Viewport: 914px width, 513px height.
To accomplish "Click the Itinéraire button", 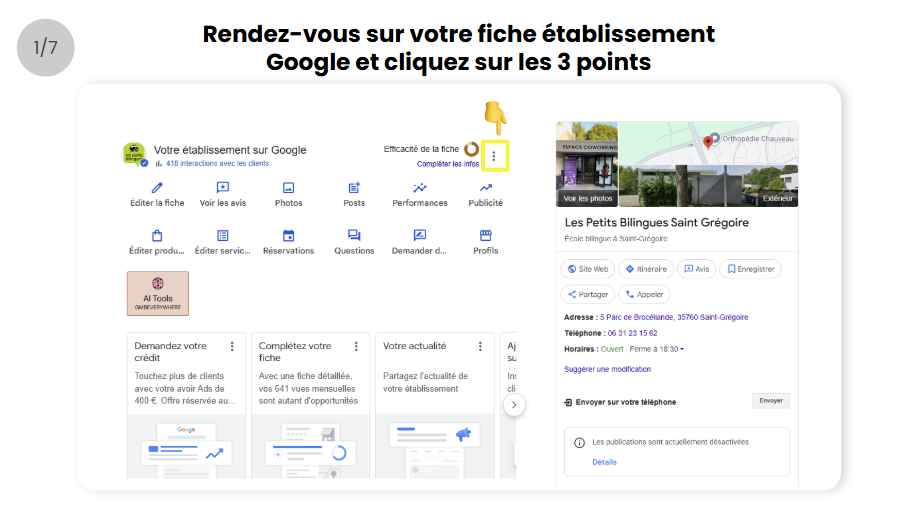I will coord(646,269).
